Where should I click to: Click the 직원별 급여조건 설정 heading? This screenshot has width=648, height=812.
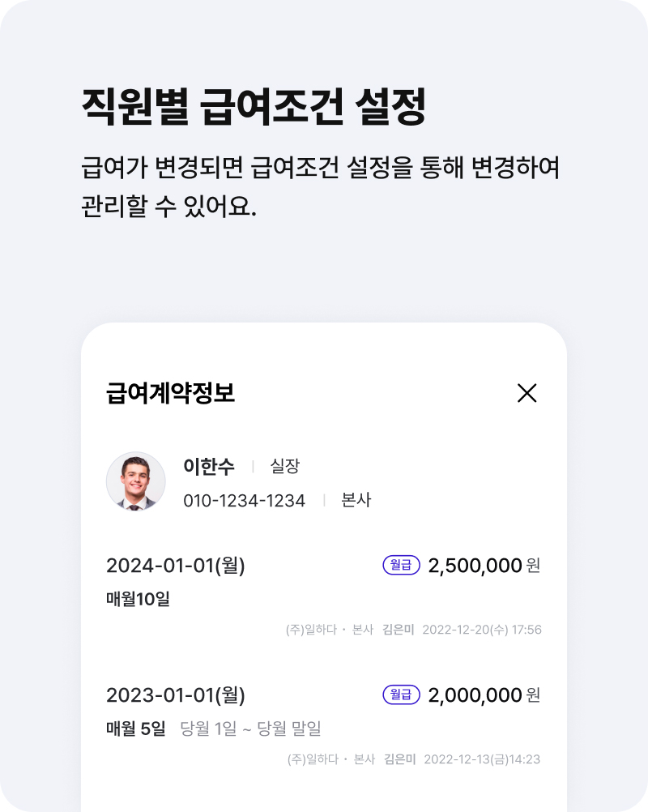[x=254, y=106]
